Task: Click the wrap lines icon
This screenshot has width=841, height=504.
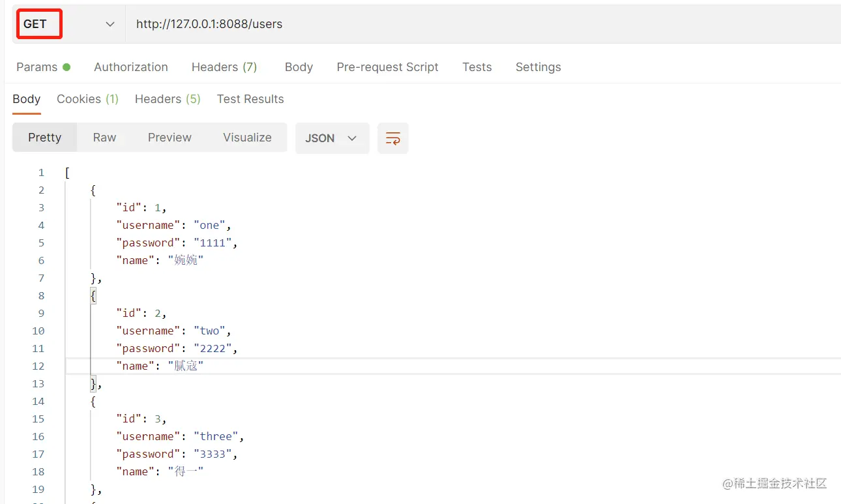Action: [392, 138]
